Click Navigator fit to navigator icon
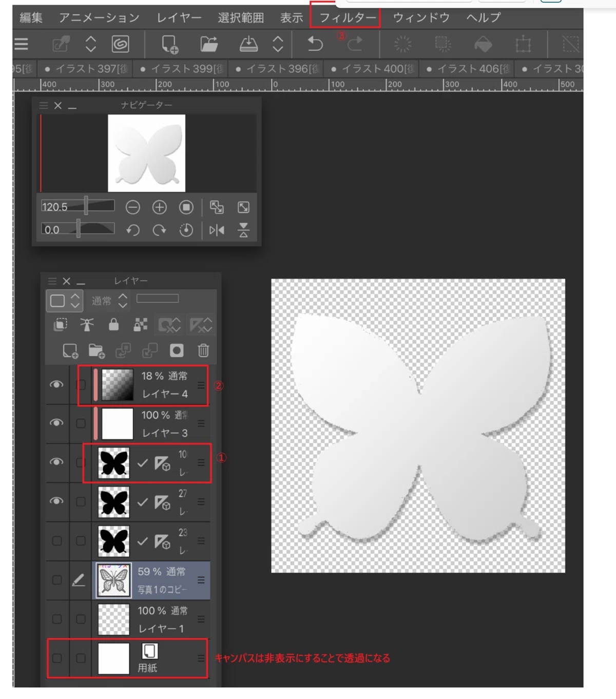Image resolution: width=616 pixels, height=699 pixels. point(244,207)
